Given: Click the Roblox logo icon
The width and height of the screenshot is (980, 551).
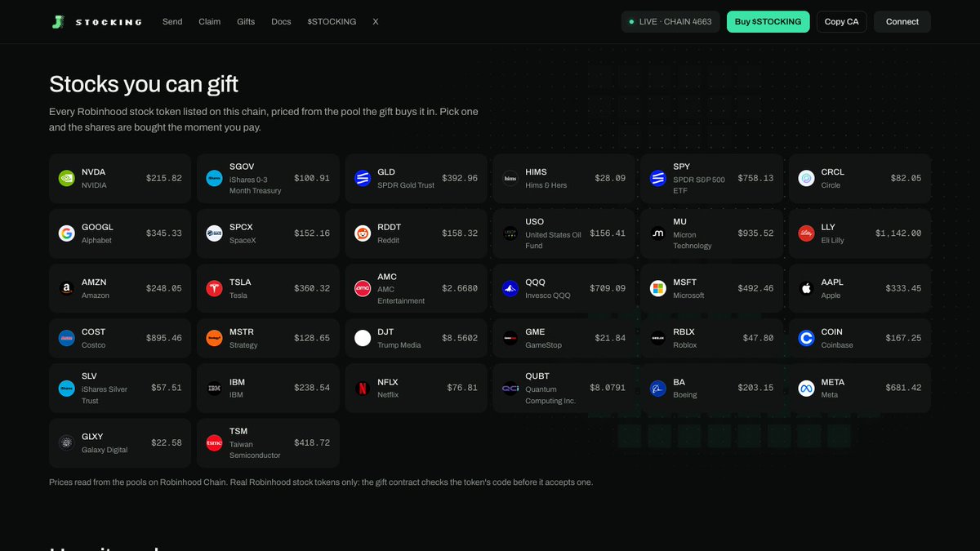Looking at the screenshot, I should pyautogui.click(x=658, y=338).
